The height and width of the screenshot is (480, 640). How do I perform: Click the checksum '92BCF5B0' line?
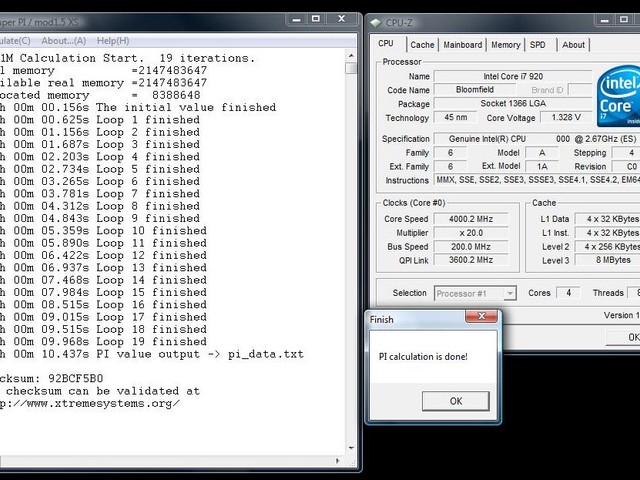(51, 379)
